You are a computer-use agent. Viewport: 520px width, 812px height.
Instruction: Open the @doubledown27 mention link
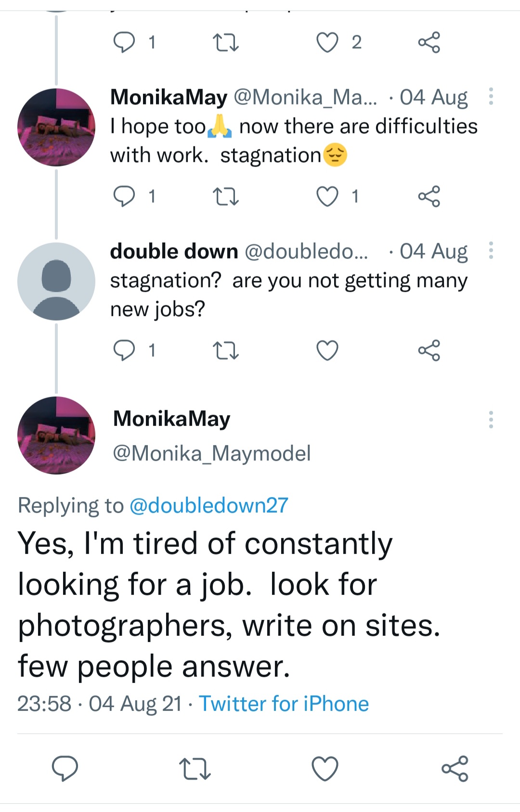pos(209,505)
